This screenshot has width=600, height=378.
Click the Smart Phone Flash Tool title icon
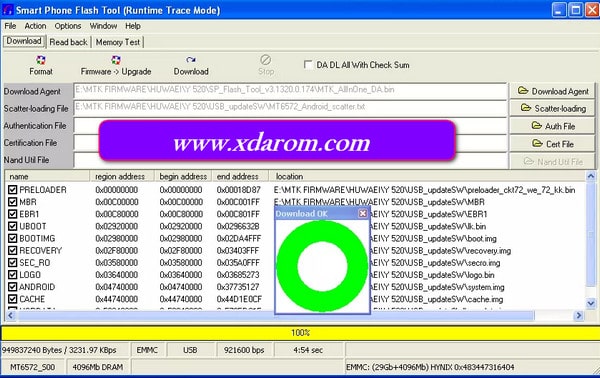(8, 10)
